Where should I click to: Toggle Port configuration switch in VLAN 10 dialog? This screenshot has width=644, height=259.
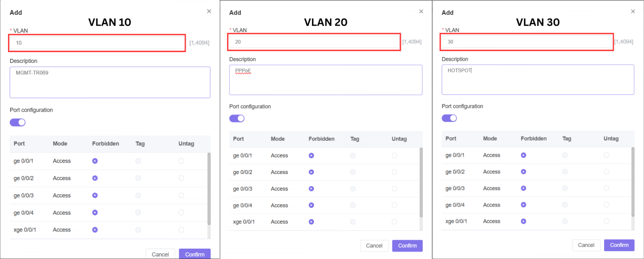click(17, 122)
